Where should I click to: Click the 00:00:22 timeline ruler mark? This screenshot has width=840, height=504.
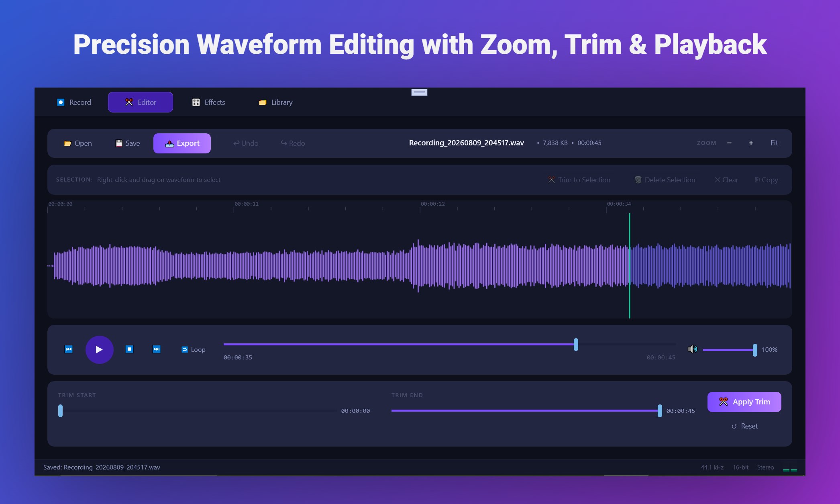(x=432, y=204)
